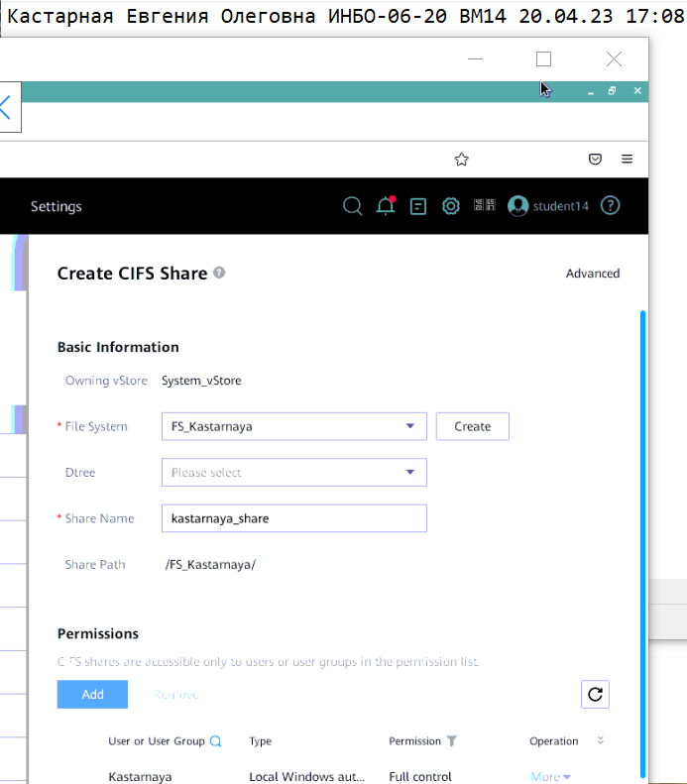Open Settings in the header
This screenshot has height=784, width=687.
point(56,206)
